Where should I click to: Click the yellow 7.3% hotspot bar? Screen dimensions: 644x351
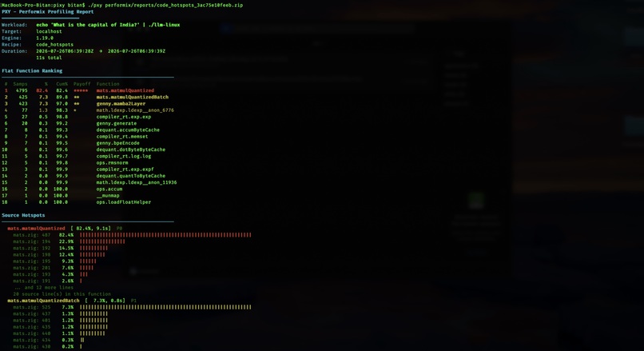click(165, 308)
